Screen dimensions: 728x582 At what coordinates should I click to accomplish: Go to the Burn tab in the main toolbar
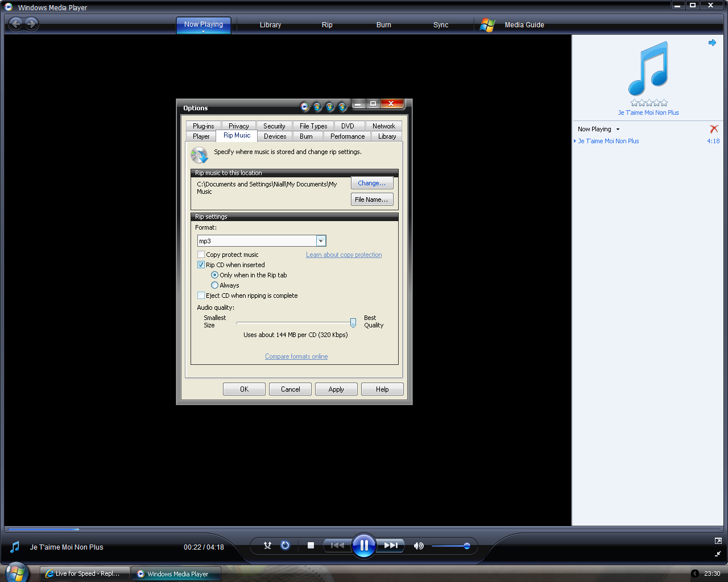click(x=384, y=25)
